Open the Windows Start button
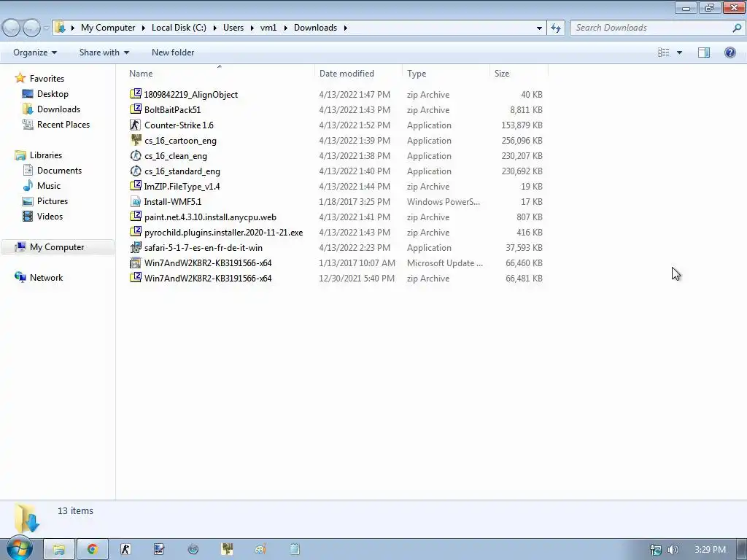 pos(19,548)
